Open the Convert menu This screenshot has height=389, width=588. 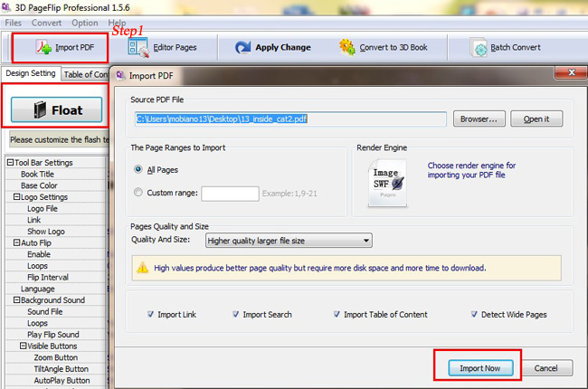click(46, 23)
